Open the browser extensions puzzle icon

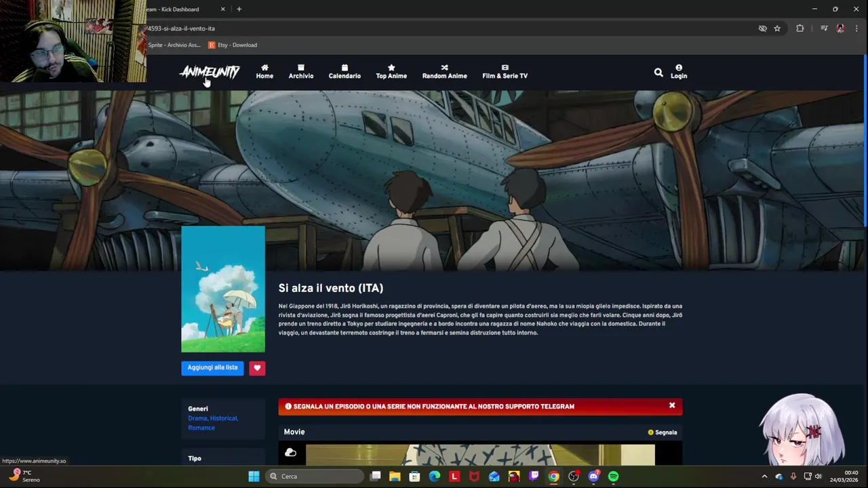click(x=800, y=28)
